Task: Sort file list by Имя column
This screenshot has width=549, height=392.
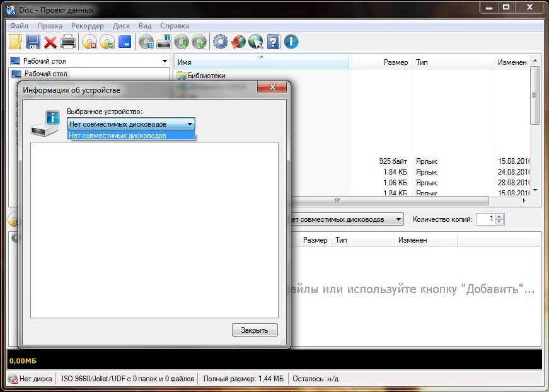Action: [261, 62]
